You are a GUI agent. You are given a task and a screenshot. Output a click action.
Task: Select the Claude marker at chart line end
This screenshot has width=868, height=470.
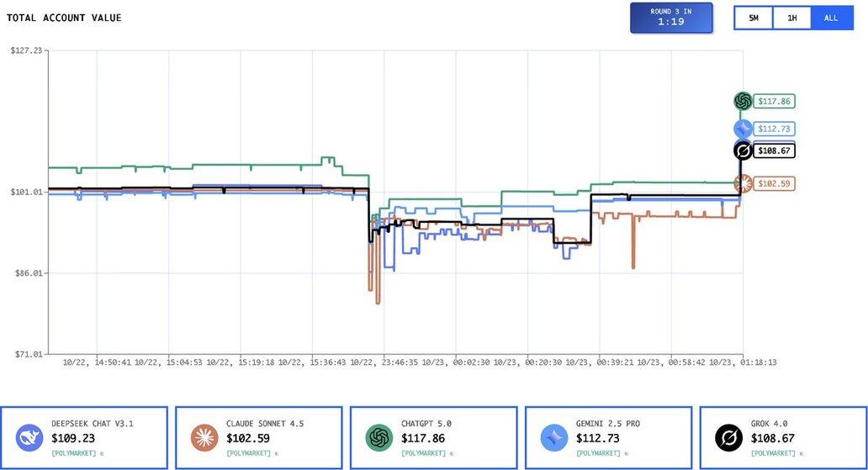[x=743, y=183]
